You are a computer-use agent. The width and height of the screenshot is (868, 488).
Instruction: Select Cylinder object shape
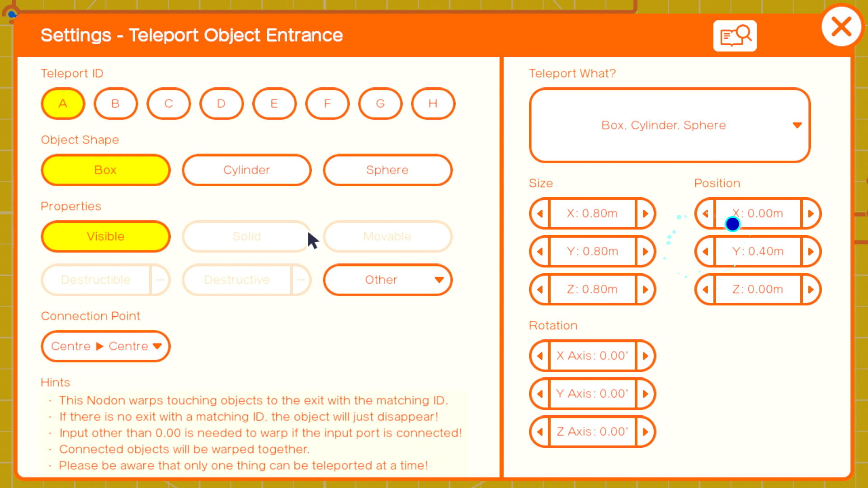246,170
